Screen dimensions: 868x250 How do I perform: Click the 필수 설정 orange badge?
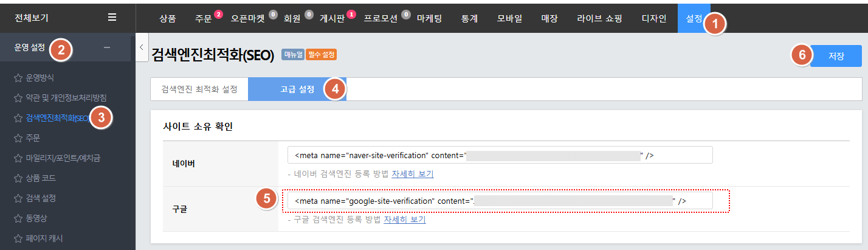(321, 55)
